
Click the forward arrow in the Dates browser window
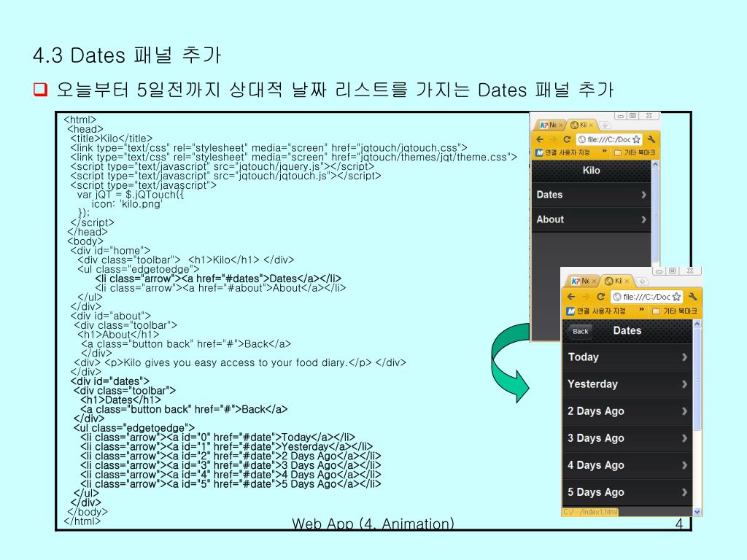(586, 297)
